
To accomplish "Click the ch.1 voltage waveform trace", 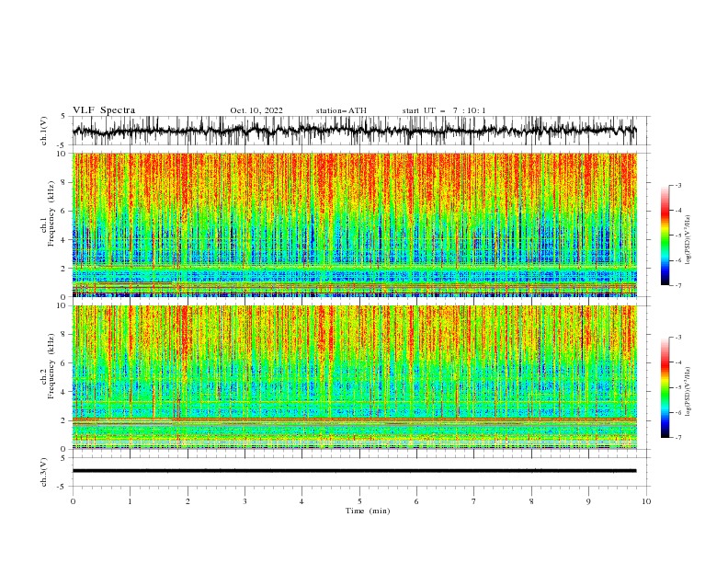I will coord(354,131).
